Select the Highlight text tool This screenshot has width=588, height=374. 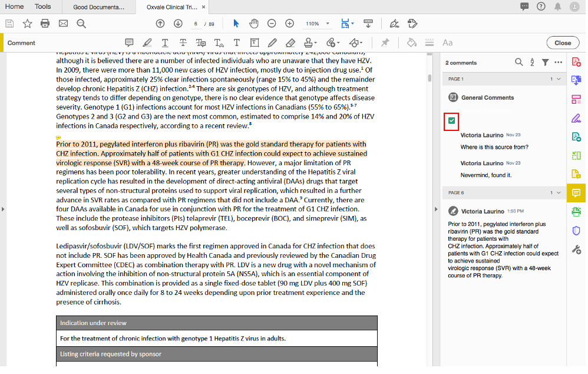click(x=147, y=43)
